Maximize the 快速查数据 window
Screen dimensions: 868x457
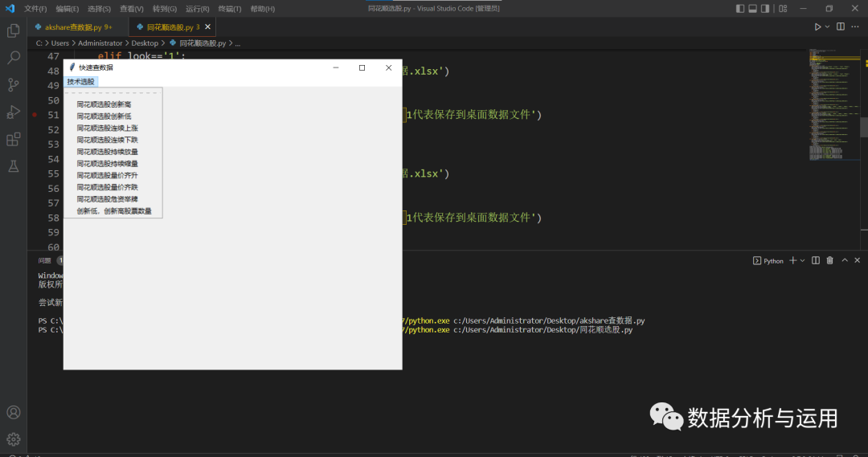(362, 67)
